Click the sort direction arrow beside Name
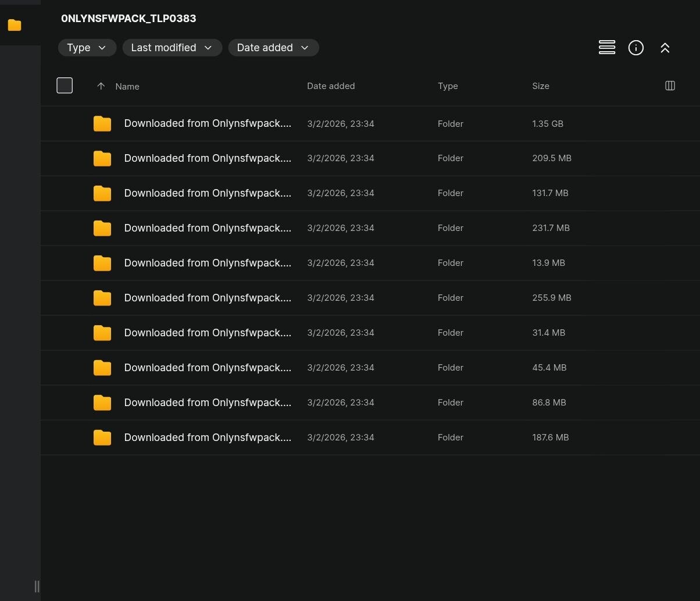The width and height of the screenshot is (700, 601). pyautogui.click(x=101, y=86)
